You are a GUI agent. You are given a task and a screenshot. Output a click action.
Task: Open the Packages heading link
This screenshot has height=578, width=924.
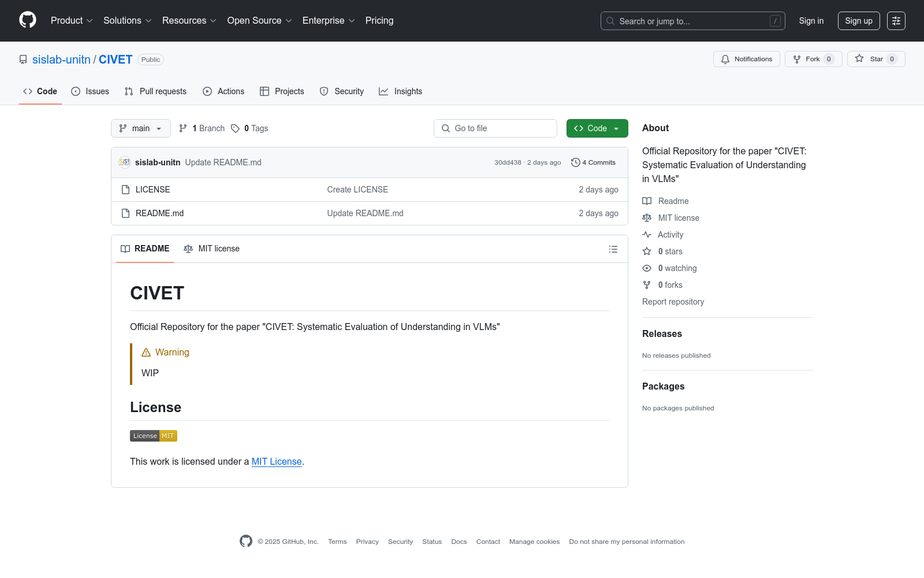663,387
